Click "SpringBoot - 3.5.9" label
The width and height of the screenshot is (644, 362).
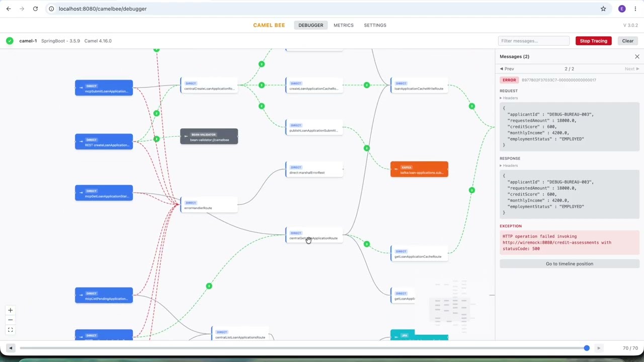60,41
